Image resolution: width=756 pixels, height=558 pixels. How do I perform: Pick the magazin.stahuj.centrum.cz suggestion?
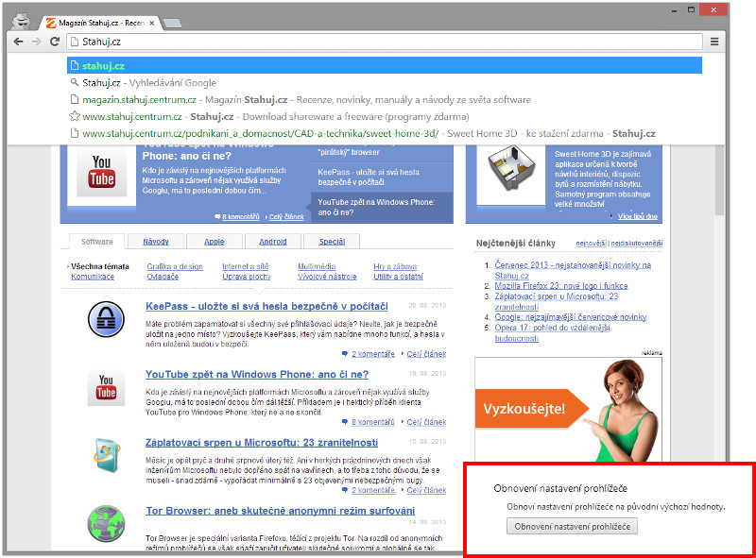tap(385, 100)
